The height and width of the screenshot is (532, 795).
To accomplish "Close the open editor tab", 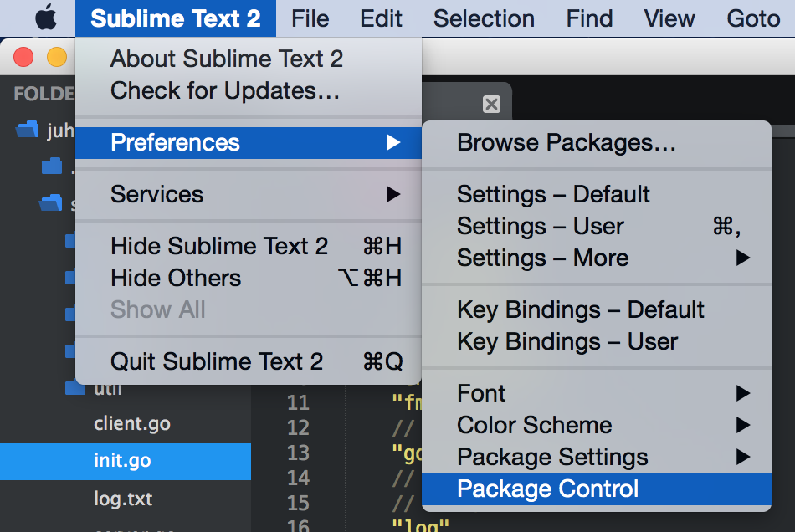I will click(492, 105).
